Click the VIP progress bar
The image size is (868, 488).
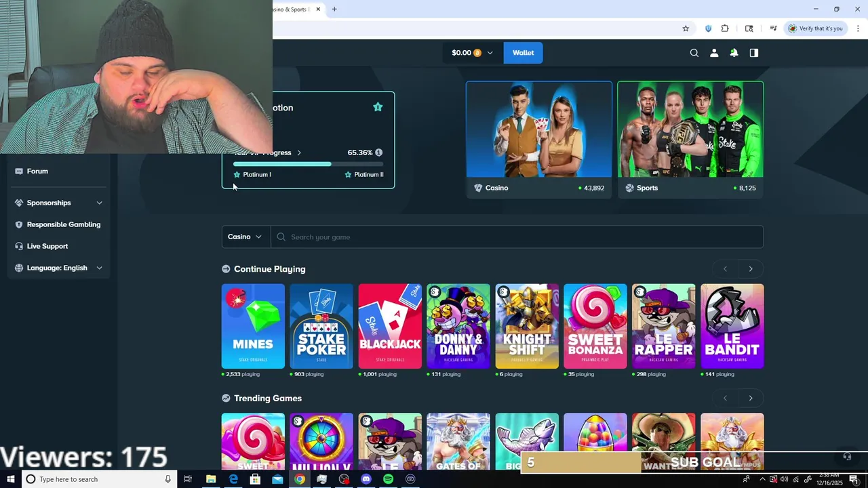click(x=308, y=164)
